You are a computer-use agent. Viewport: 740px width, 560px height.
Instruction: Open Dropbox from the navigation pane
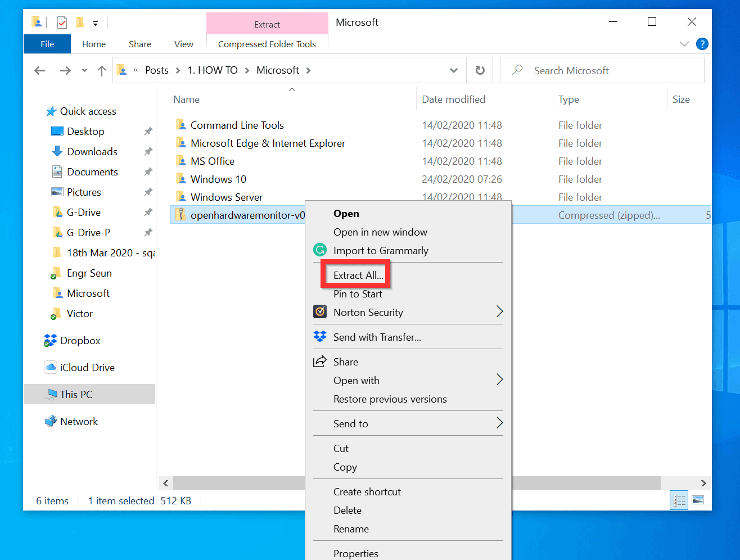pyautogui.click(x=79, y=340)
